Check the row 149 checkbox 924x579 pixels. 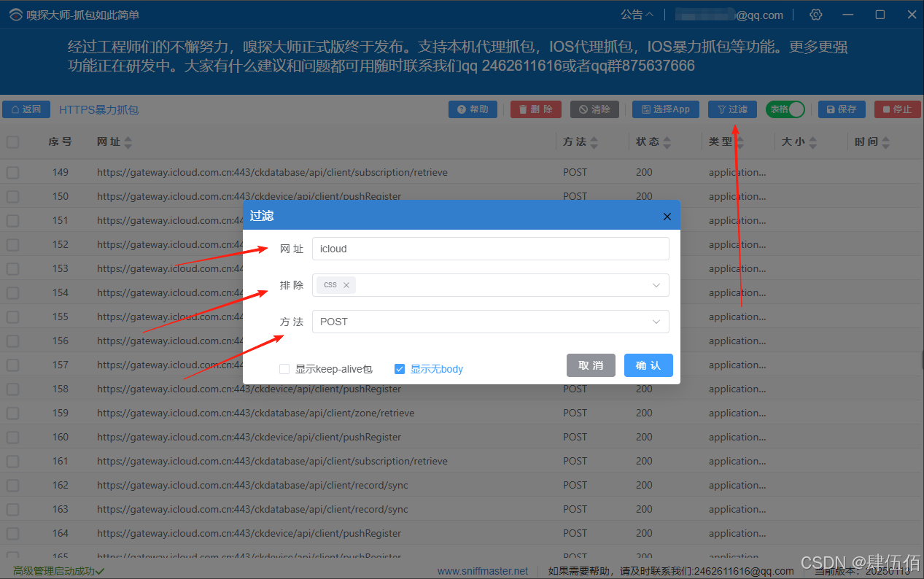(x=13, y=173)
